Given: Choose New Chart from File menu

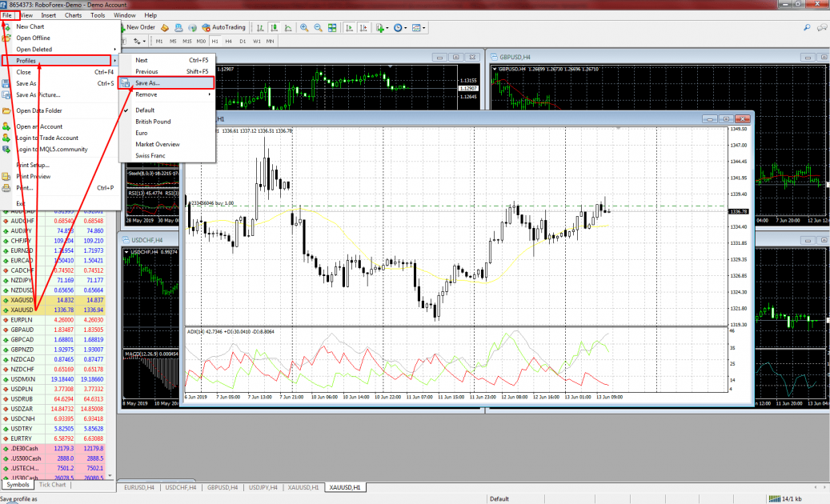Looking at the screenshot, I should pyautogui.click(x=60, y=26).
